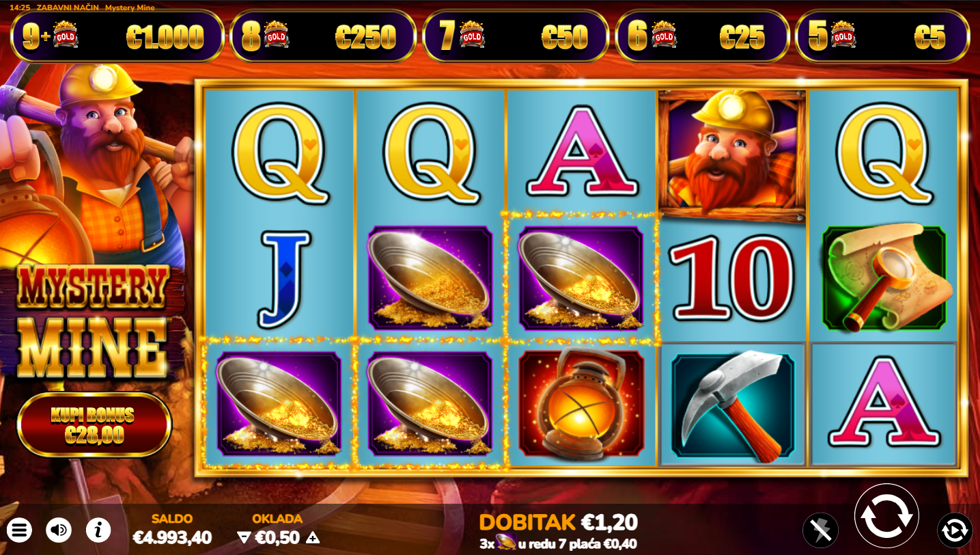Open the hamburger menu icon

click(20, 529)
